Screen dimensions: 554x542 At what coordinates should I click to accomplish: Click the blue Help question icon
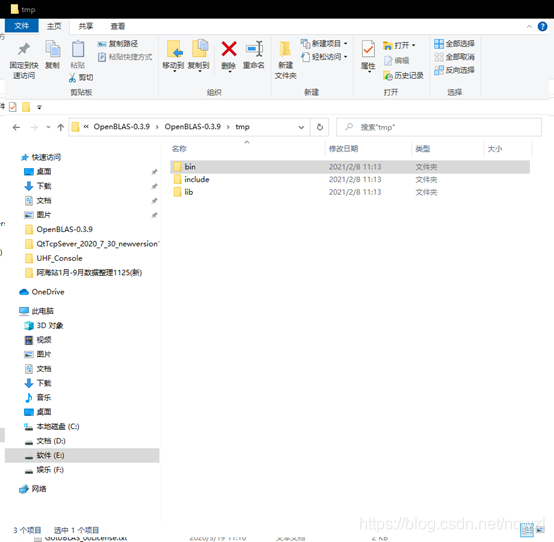coord(542,26)
